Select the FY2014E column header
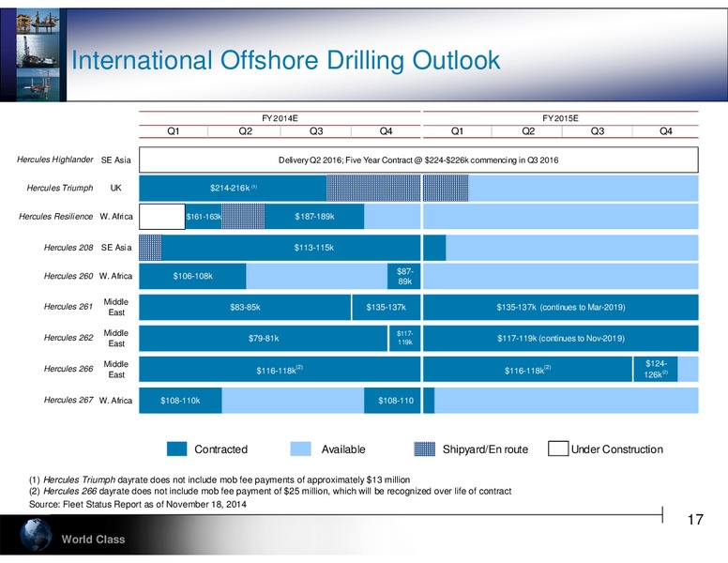Screen dimensions: 728x563 280,118
